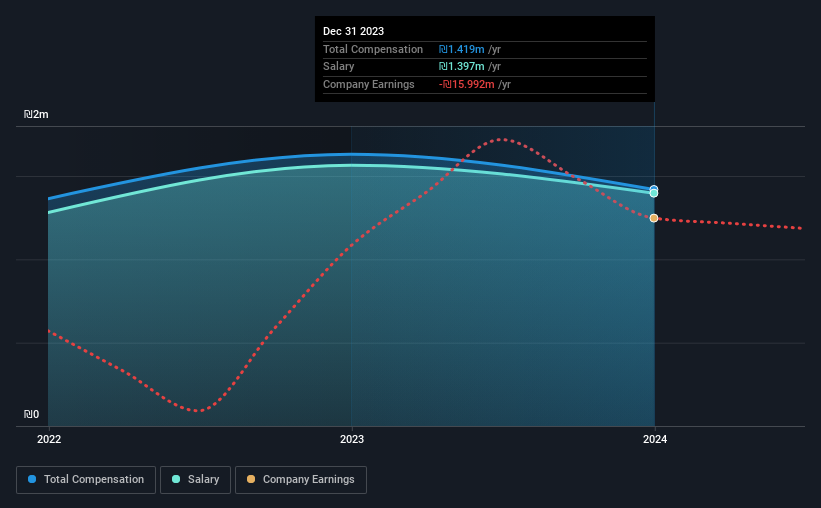Click the Salary tooltip row label

(x=338, y=67)
